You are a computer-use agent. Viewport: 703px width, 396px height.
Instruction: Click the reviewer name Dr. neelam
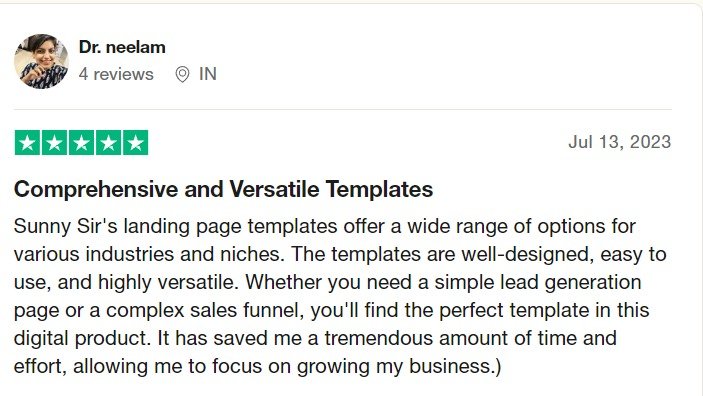pyautogui.click(x=122, y=47)
